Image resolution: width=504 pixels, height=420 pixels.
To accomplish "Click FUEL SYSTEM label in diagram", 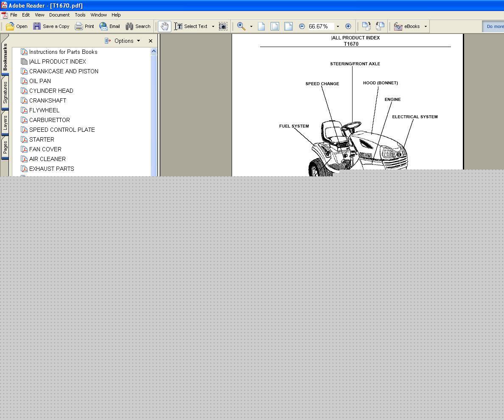I will [294, 126].
